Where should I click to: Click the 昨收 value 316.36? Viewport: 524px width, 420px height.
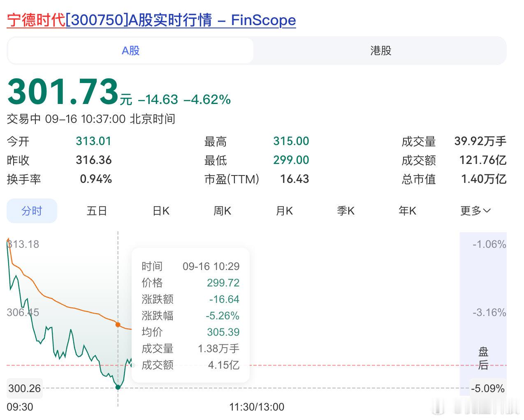[x=94, y=160]
